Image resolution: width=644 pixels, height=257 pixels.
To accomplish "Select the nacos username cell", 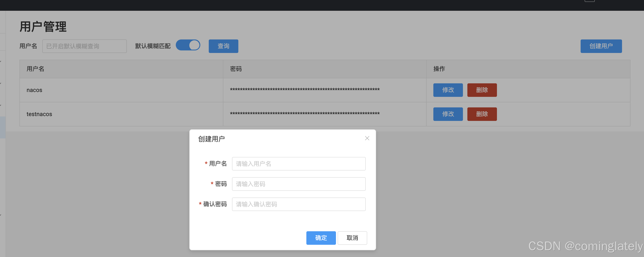I will [x=121, y=90].
